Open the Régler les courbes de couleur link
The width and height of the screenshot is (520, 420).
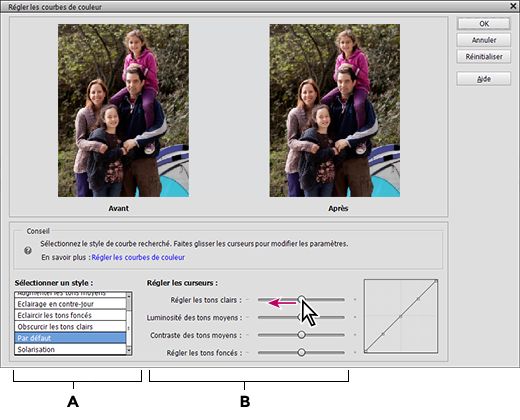click(138, 257)
